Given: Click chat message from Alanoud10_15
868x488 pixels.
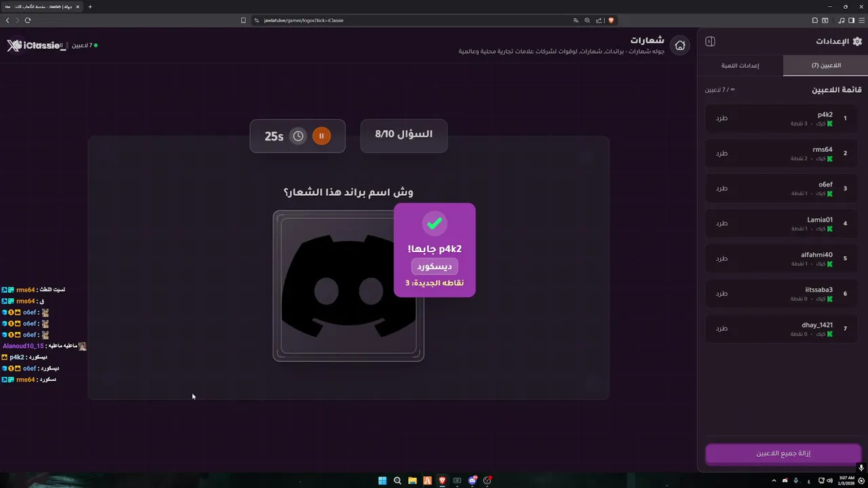Looking at the screenshot, I should (x=44, y=346).
